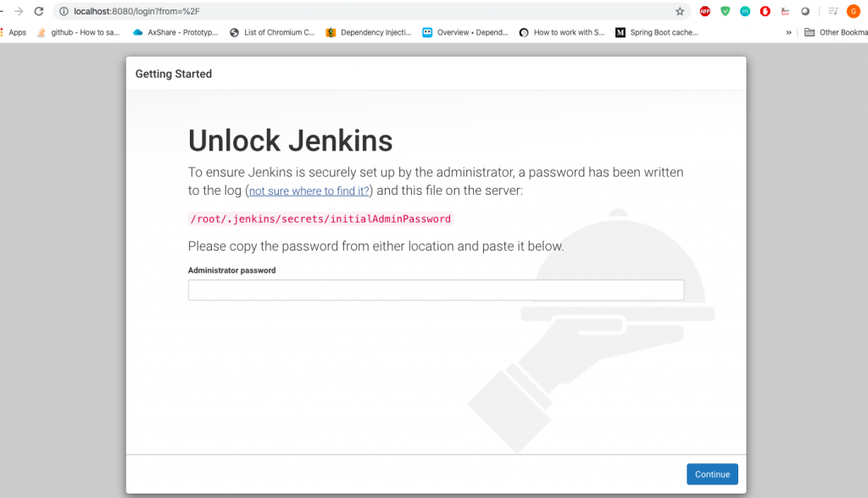Viewport: 868px width, 498px height.
Task: Open the AxShare Prototype bookmark
Action: [175, 33]
